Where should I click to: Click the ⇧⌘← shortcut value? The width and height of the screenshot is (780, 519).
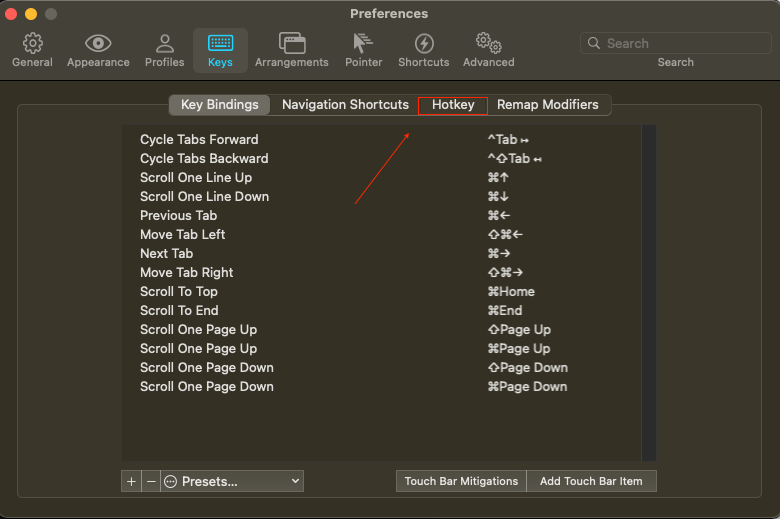[505, 234]
